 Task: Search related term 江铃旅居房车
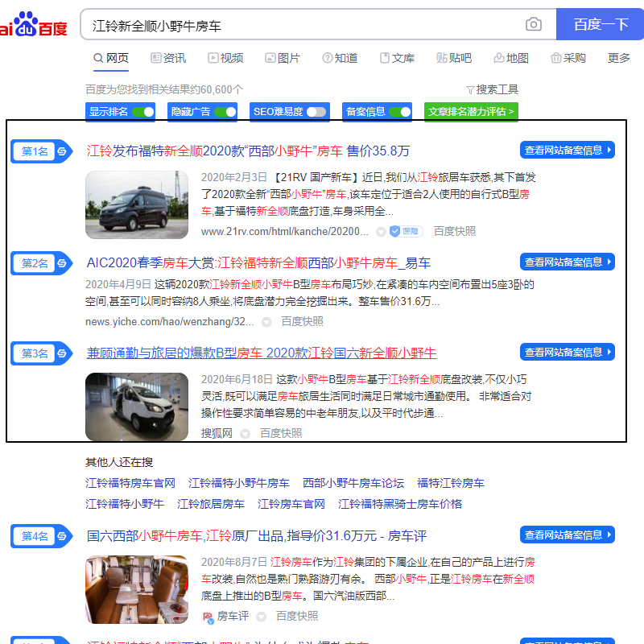tap(211, 504)
